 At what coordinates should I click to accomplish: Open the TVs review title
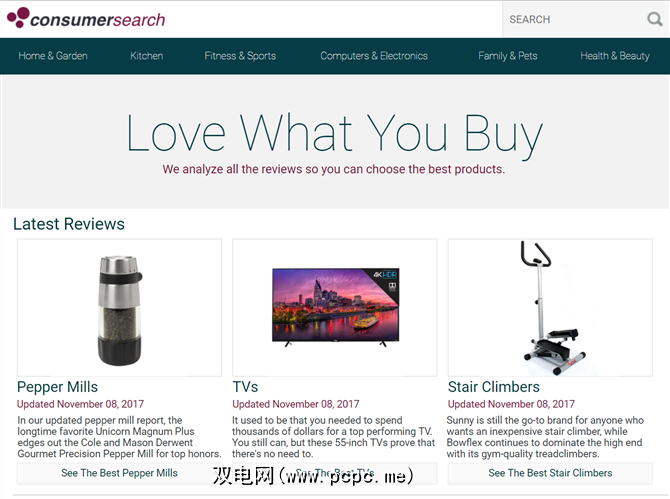click(x=245, y=387)
